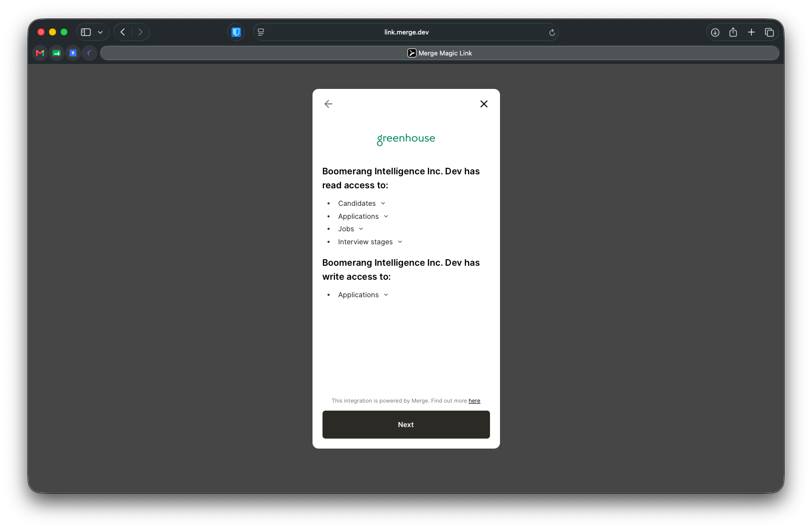Close the Greenhouse permissions modal

coord(484,104)
